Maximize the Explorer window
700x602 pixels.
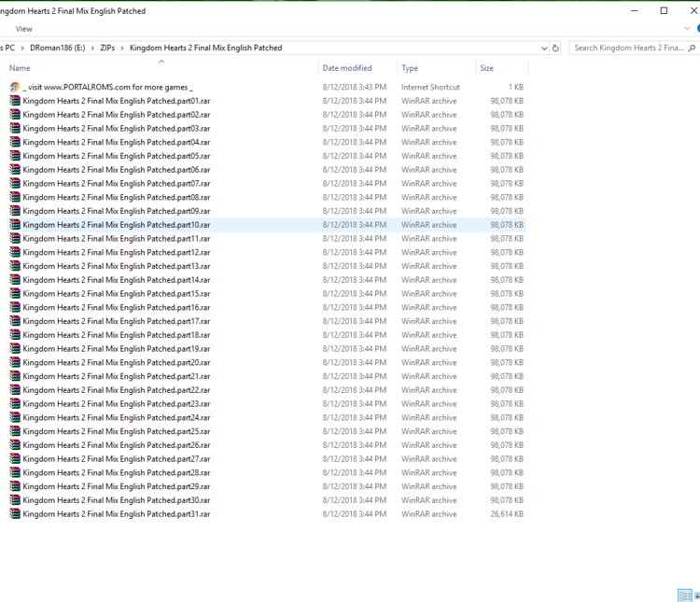[664, 10]
